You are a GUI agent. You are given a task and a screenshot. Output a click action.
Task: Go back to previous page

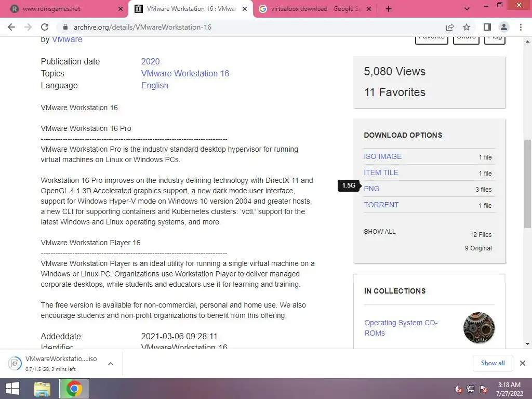(11, 27)
